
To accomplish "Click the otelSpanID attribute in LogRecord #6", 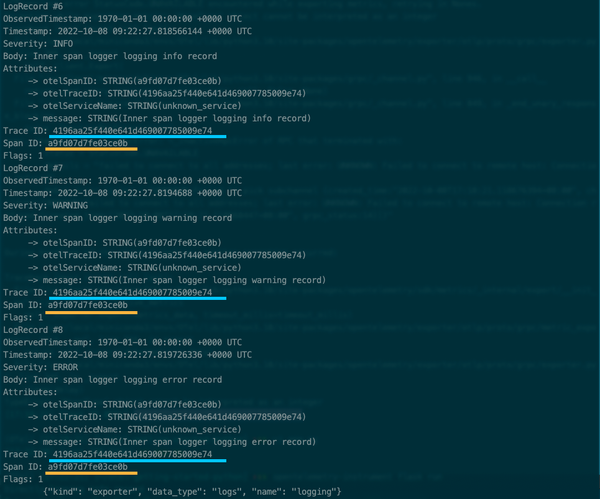I will [125, 81].
